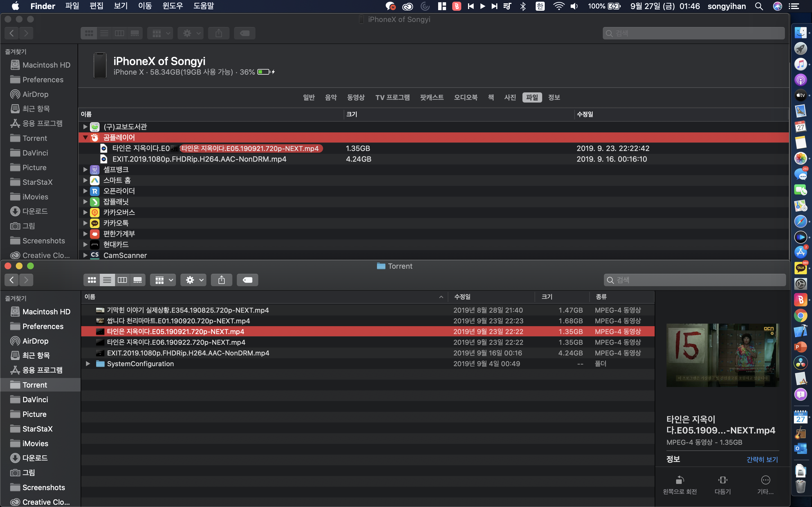This screenshot has height=507, width=812.
Task: Switch Torrent window to icon view
Action: click(x=92, y=280)
